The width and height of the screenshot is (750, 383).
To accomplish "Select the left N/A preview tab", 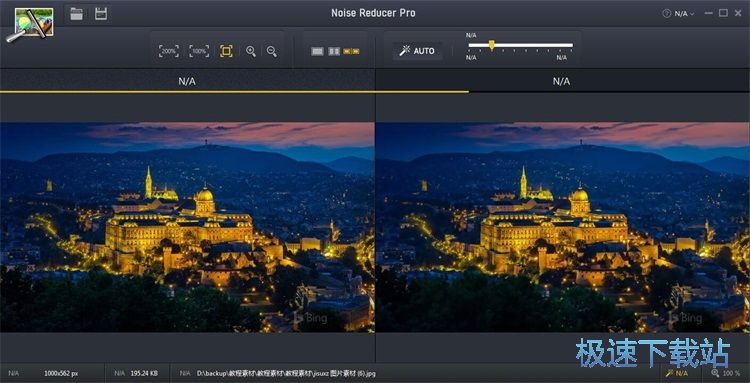I will tap(187, 81).
